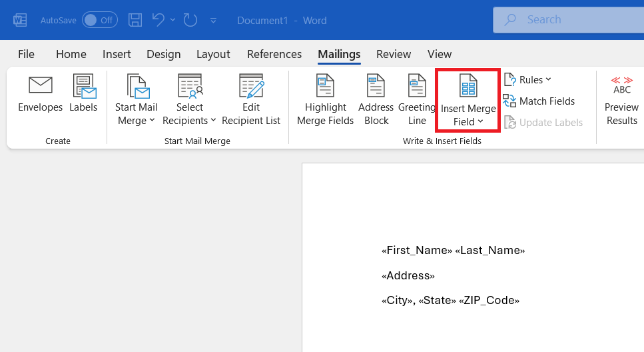Open the Customize Quick Access Toolbar dropdown
This screenshot has height=352, width=644.
click(x=213, y=20)
